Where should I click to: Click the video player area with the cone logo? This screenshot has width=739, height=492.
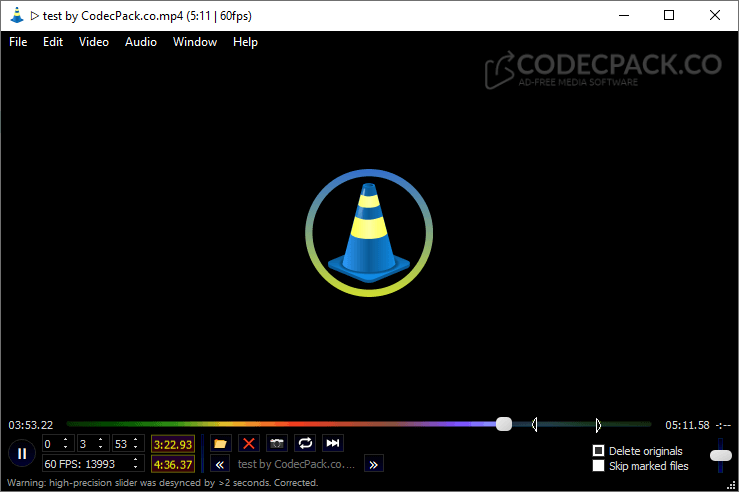[x=369, y=233]
